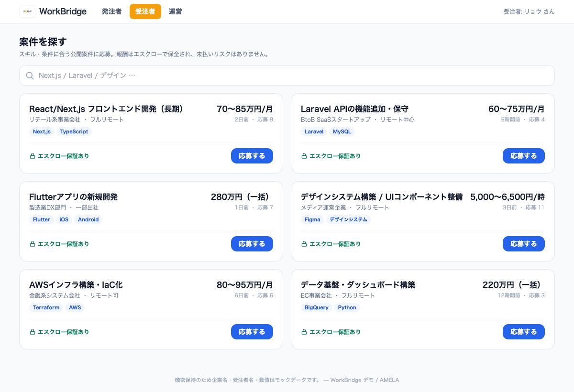
Task: Click the WorkBridge logo icon
Action: [x=27, y=11]
